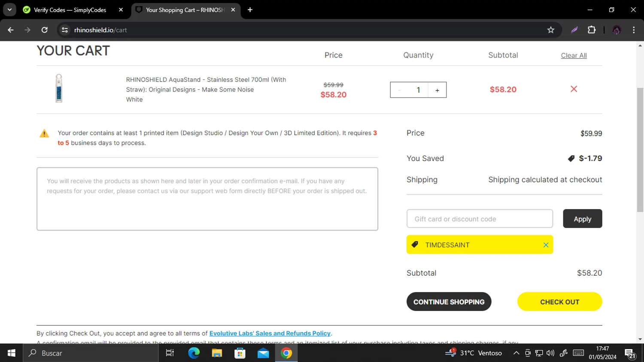Open the touch keyboard icon

(578, 353)
